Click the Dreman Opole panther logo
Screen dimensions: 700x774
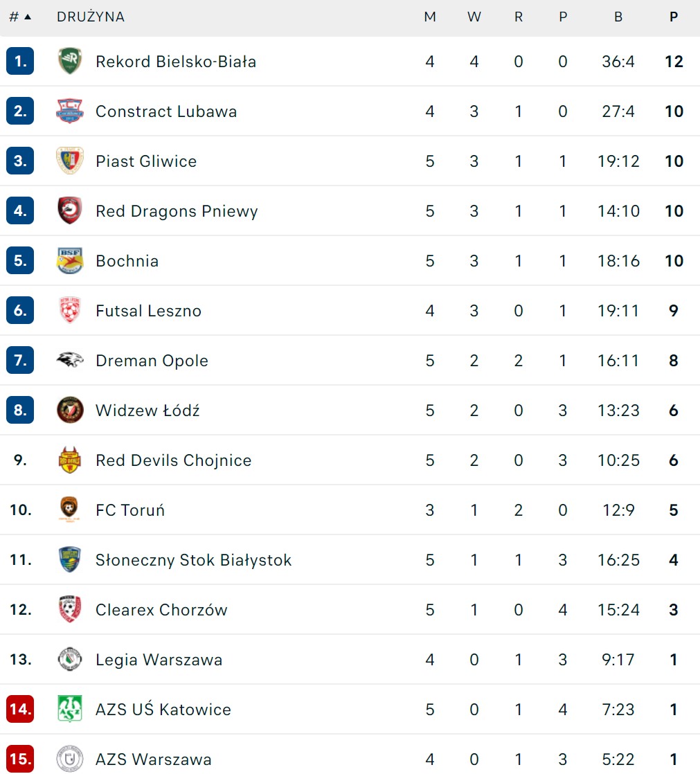[x=70, y=361]
